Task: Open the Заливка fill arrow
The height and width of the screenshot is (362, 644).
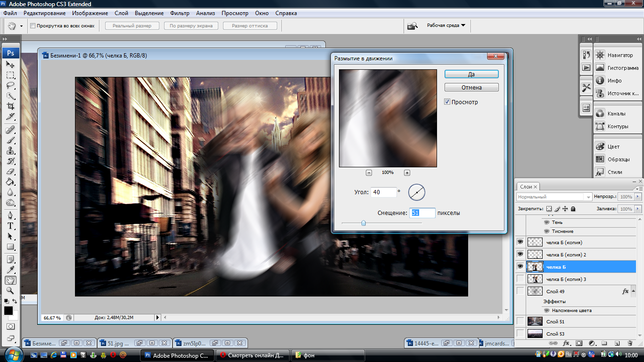Action: (638, 209)
